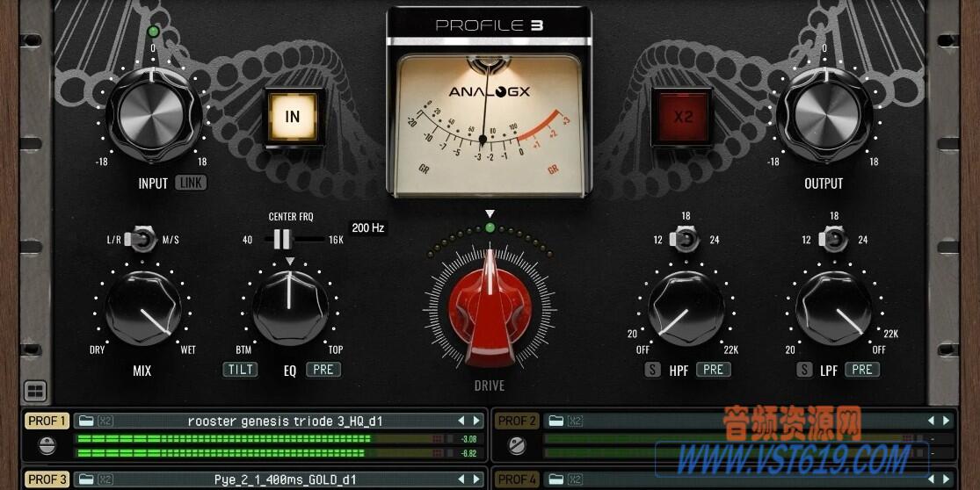Open folder icon for PROF 3 slot
Image resolution: width=980 pixels, height=490 pixels.
[x=85, y=479]
